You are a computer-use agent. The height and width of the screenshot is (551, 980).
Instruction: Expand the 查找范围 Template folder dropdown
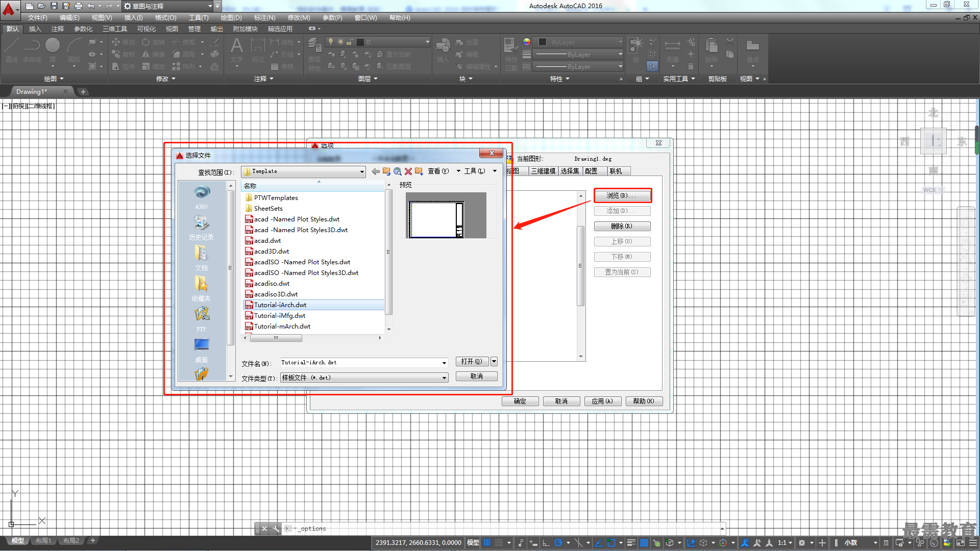(x=362, y=172)
